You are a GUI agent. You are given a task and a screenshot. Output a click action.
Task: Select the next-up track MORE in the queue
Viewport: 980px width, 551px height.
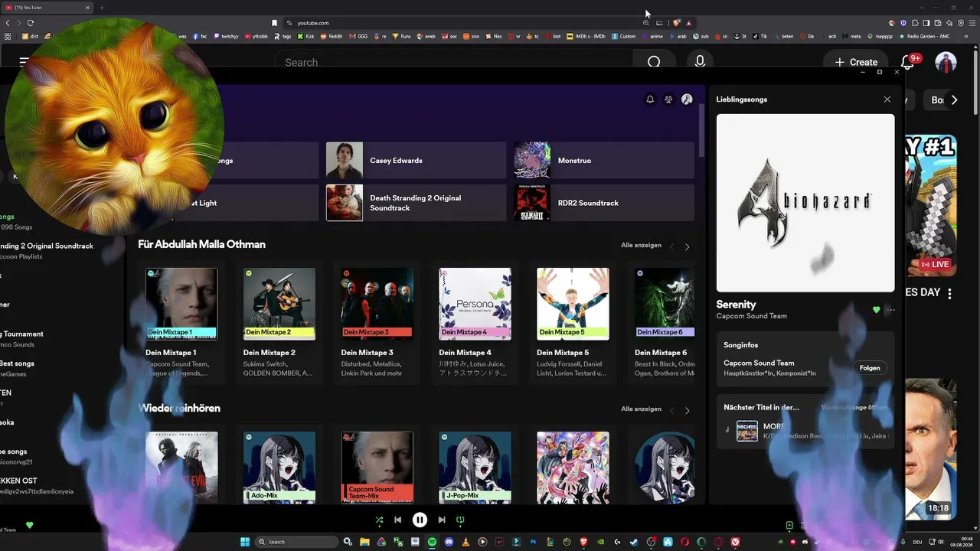tap(805, 431)
